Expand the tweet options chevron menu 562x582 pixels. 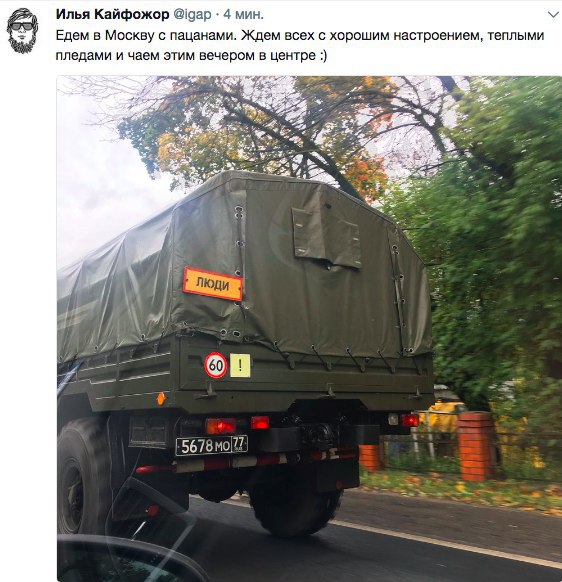553,15
